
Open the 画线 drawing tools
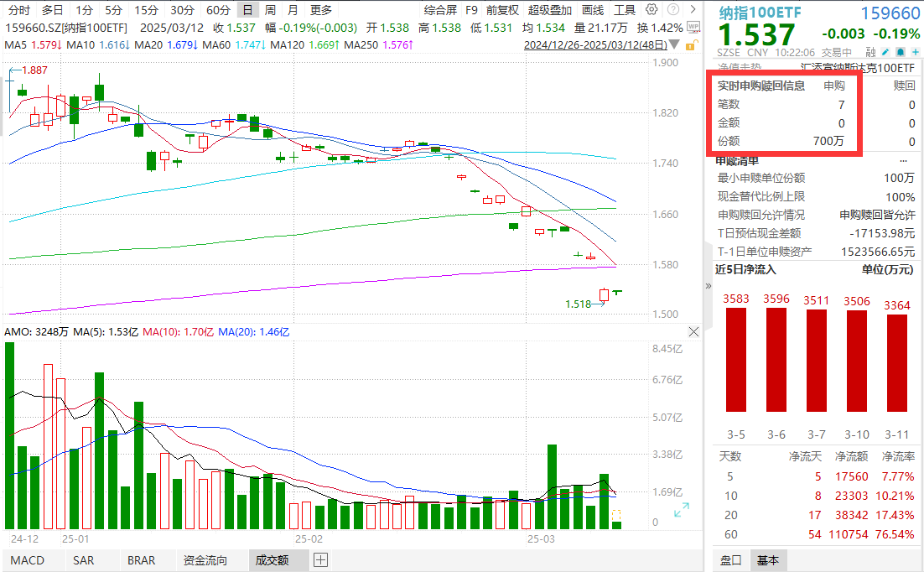[x=592, y=10]
